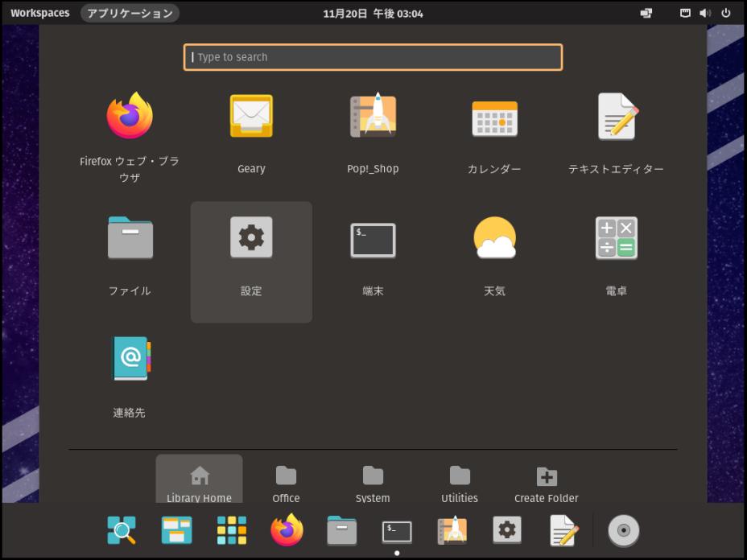
Task: Open the display tray icon in top bar
Action: pos(646,14)
